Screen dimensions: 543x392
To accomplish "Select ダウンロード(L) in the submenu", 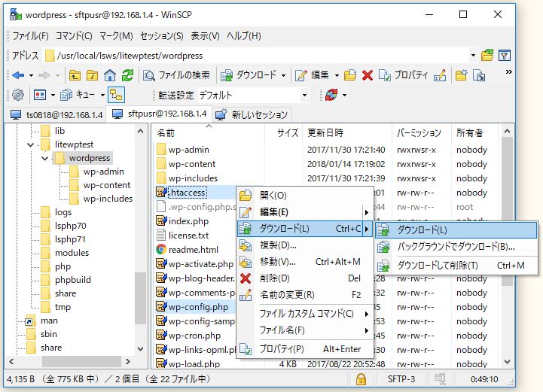I will click(x=456, y=230).
